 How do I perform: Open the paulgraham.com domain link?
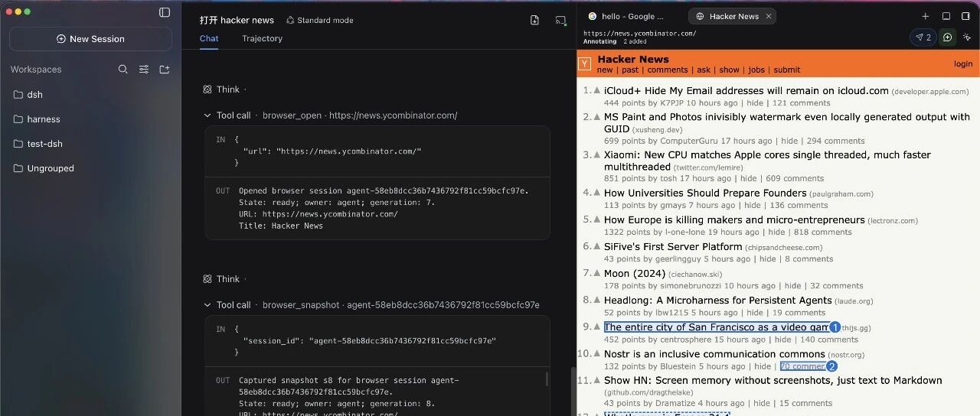841,194
